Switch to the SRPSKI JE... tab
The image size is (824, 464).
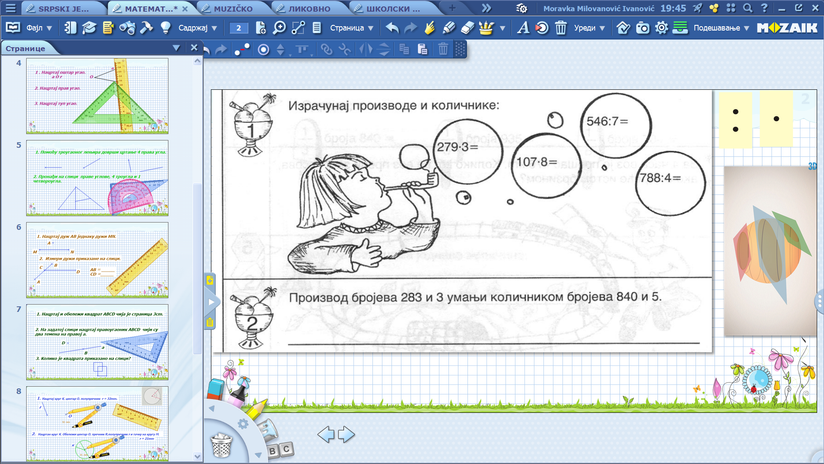[64, 9]
